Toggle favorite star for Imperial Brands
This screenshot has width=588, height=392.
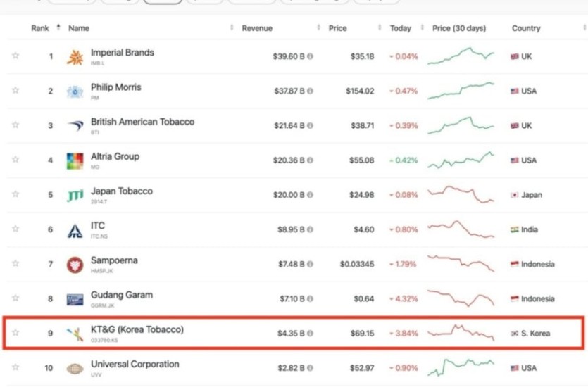15,56
